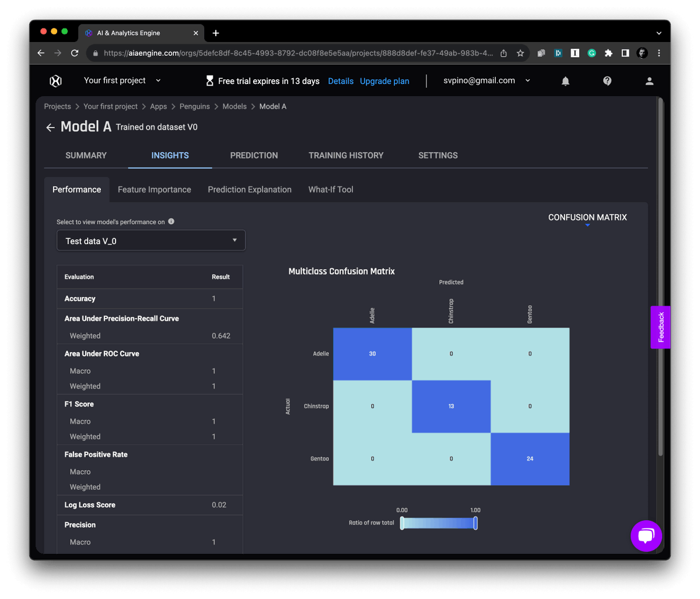This screenshot has width=700, height=599.
Task: Go to Penguins breadcrumb
Action: (195, 107)
